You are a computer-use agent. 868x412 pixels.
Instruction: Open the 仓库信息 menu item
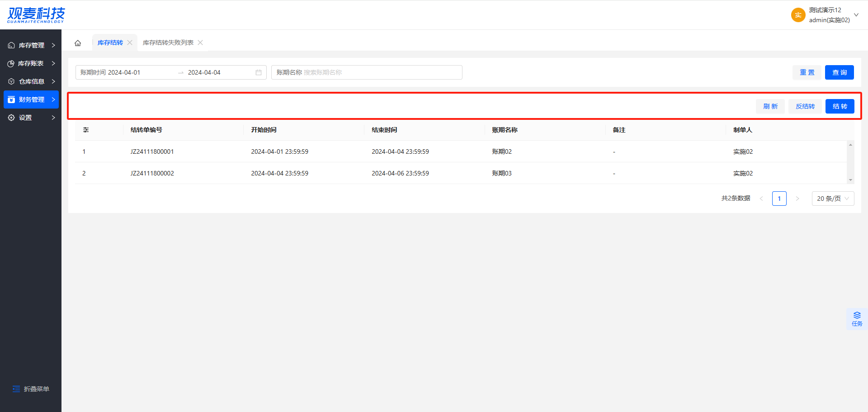tap(31, 81)
